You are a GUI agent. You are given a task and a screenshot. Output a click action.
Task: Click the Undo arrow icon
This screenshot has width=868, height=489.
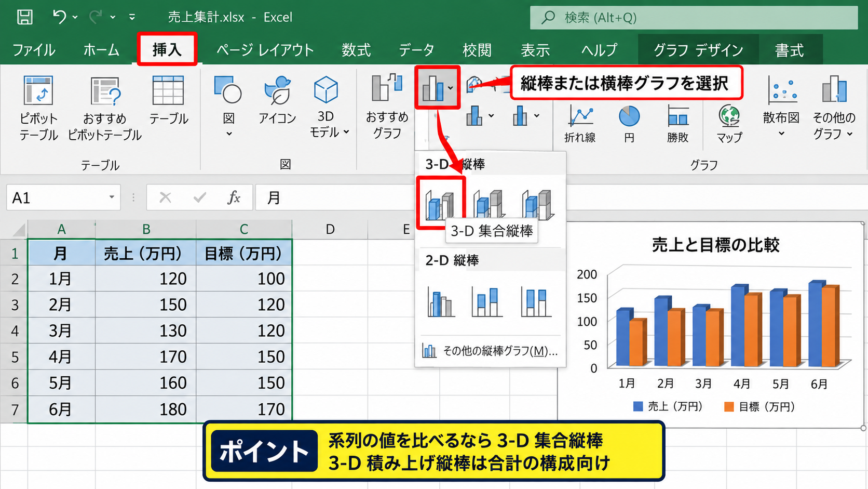coord(59,17)
